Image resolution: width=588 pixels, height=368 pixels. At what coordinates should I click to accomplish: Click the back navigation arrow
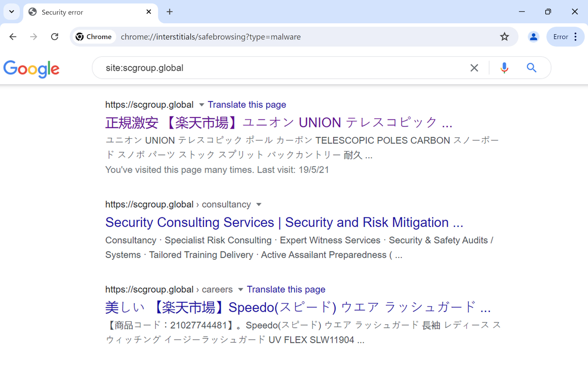point(13,36)
